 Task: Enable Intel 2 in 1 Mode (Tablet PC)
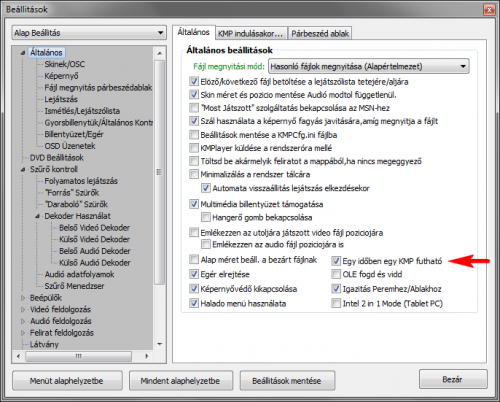(x=336, y=303)
